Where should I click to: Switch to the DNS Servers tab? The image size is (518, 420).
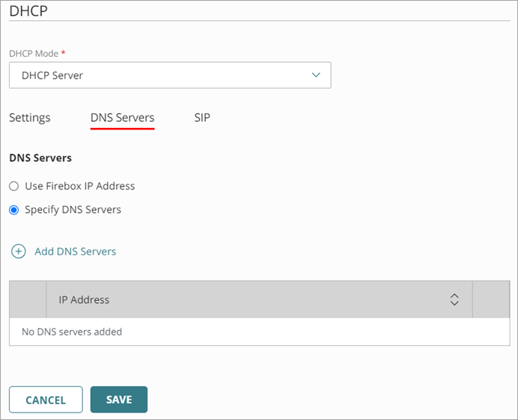click(123, 118)
